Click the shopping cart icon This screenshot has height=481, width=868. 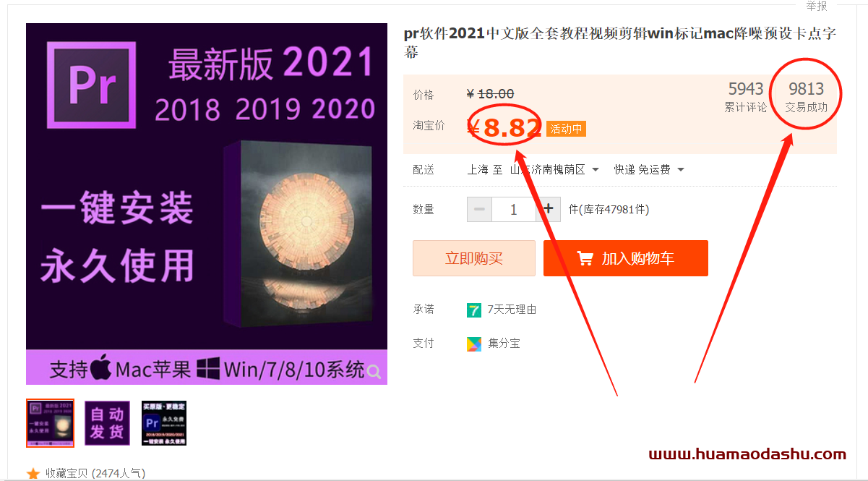(x=585, y=258)
